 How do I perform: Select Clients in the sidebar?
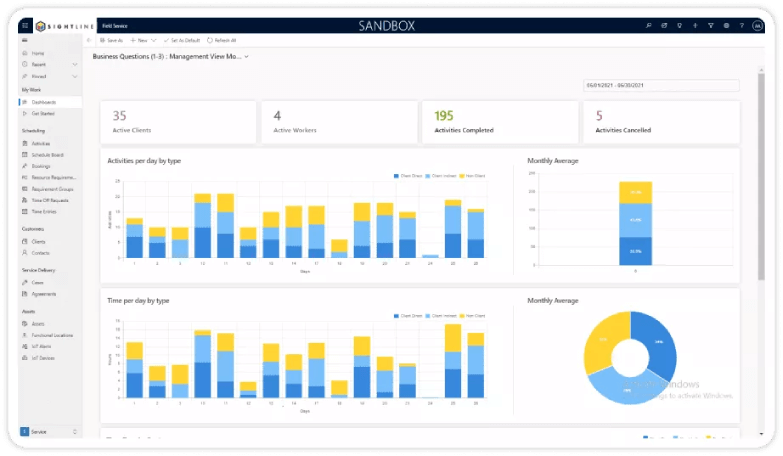pyautogui.click(x=38, y=242)
